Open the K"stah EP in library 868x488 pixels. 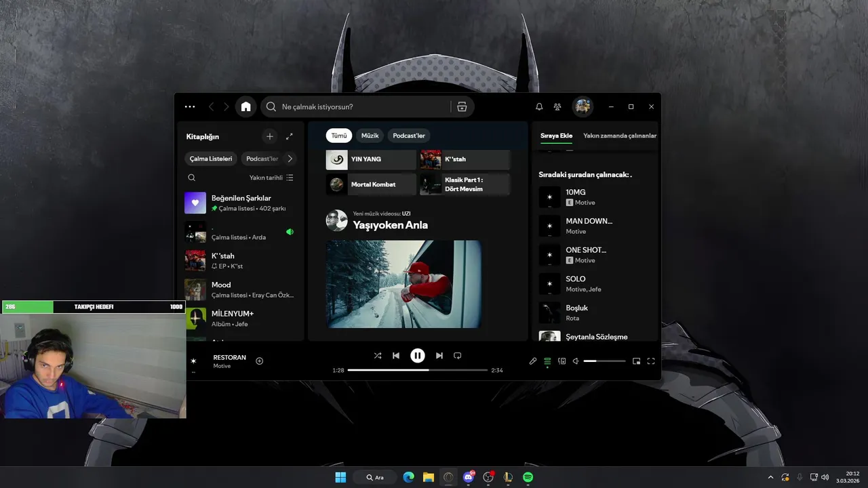[241, 260]
